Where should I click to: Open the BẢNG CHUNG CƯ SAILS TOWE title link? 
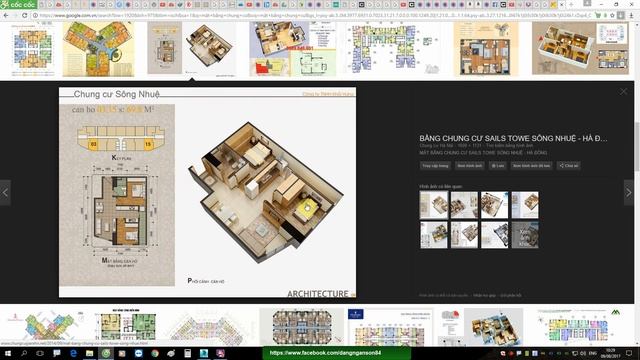tap(513, 138)
